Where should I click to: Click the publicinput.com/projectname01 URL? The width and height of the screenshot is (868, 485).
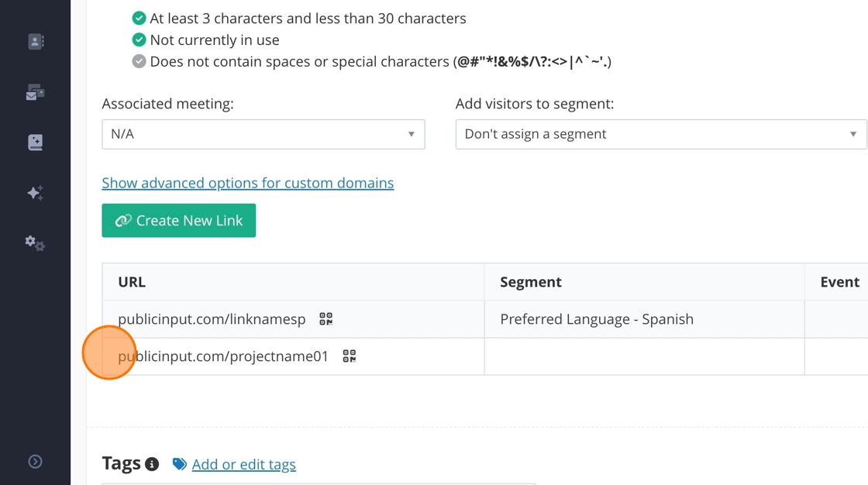[x=223, y=356]
